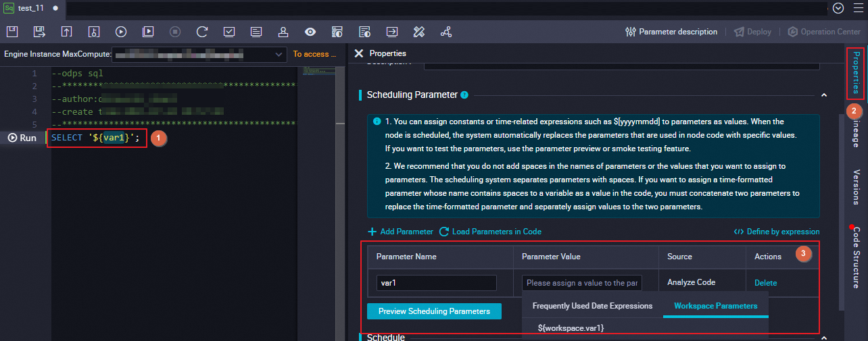Expand the circled down-arrow tab list menu

[839, 8]
